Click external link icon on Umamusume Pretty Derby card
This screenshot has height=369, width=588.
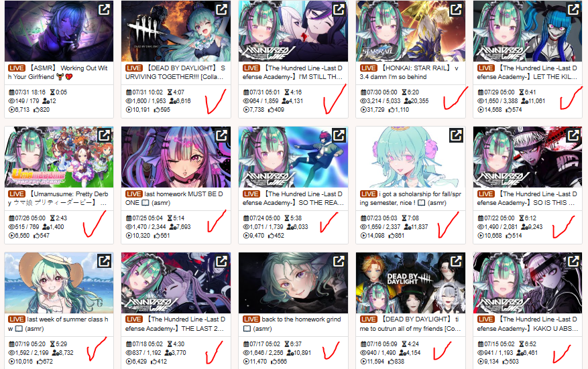click(104, 135)
